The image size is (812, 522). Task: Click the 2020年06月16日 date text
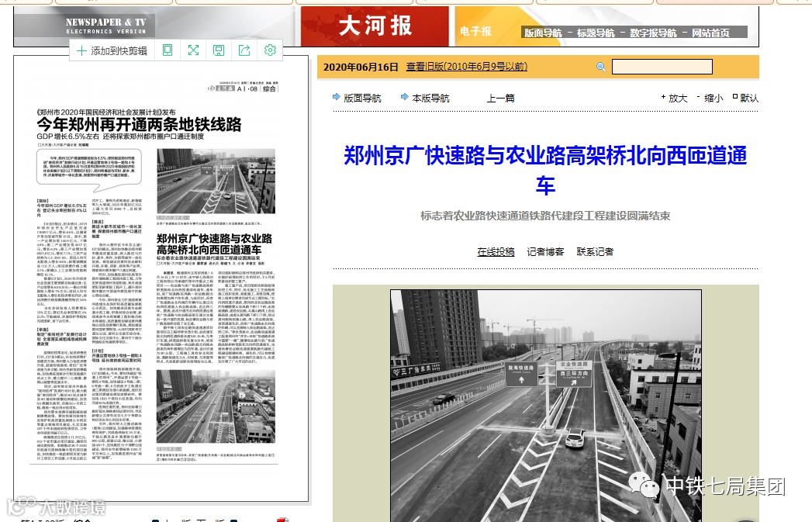click(x=361, y=67)
